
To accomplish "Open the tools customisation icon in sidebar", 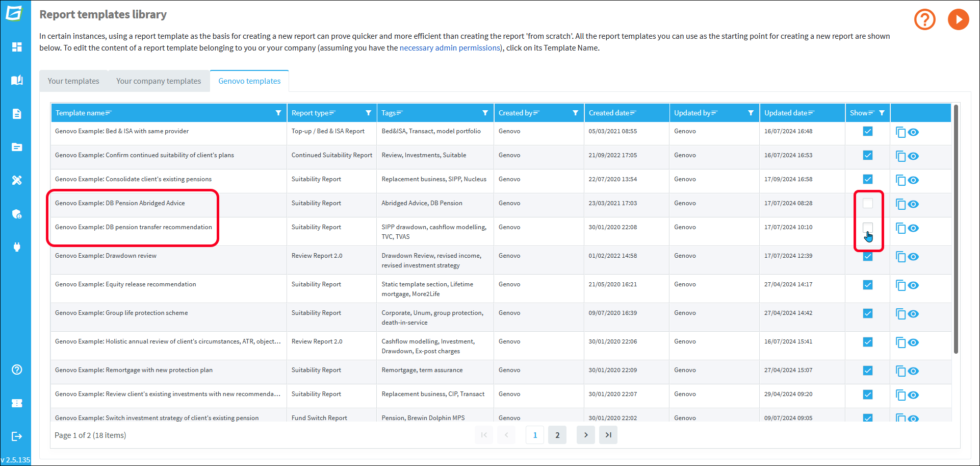I will click(x=17, y=180).
